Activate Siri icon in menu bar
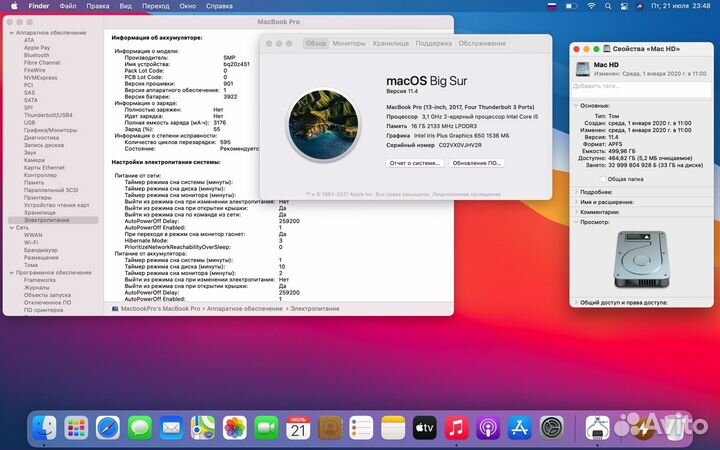 click(x=640, y=6)
